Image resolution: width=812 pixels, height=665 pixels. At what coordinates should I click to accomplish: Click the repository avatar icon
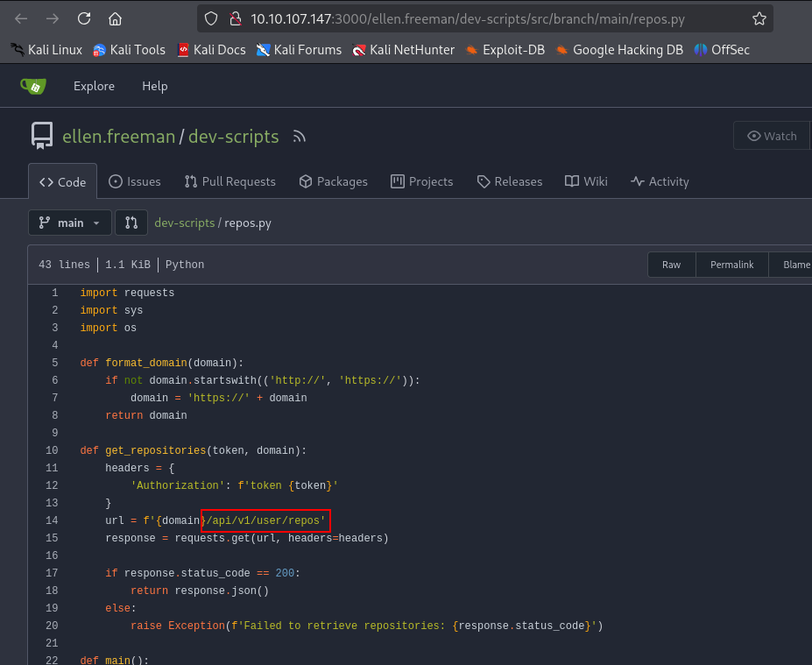coord(41,136)
